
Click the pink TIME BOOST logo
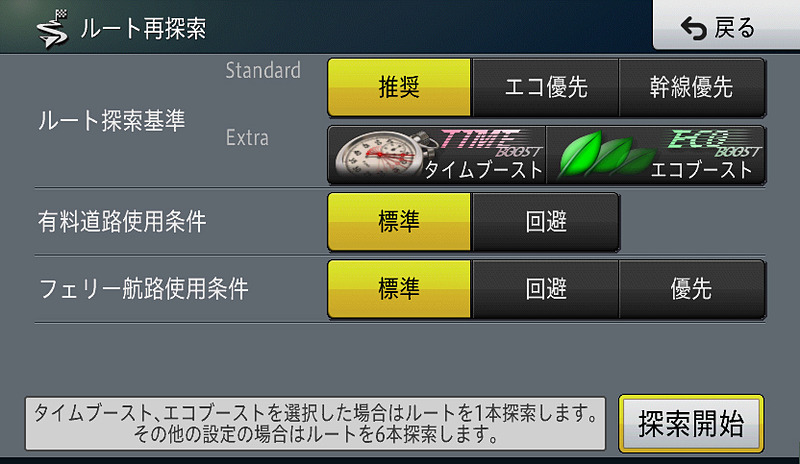[x=491, y=143]
